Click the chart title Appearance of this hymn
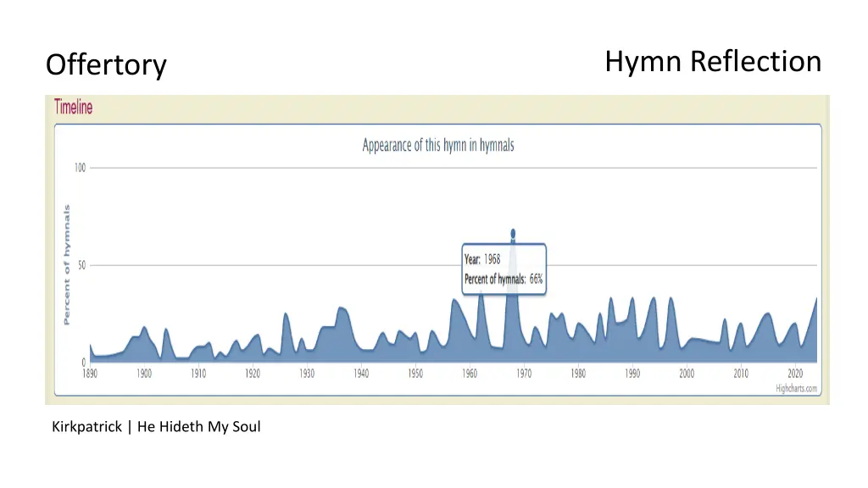868x488 pixels. pos(437,145)
